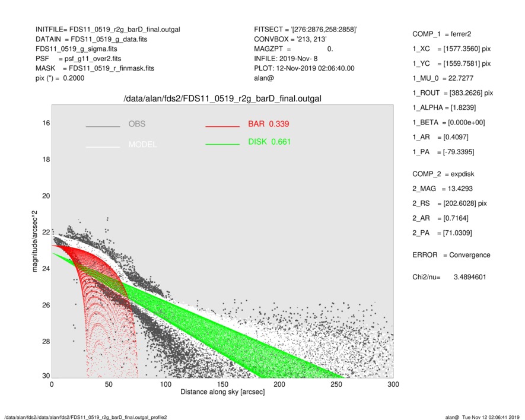Click the plot title /data/alan/fds2/FDS11_0519_r2g_barD_final.outgal
The width and height of the screenshot is (525, 420).
pos(222,99)
